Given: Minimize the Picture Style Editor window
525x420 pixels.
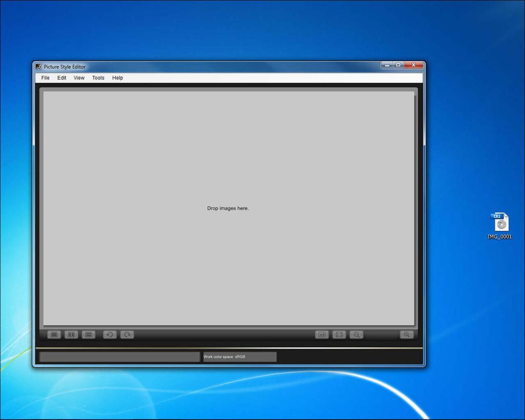Looking at the screenshot, I should tap(387, 65).
